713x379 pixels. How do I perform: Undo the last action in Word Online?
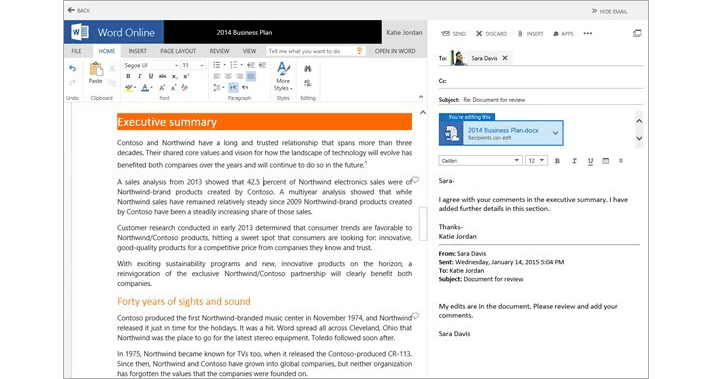[72, 68]
